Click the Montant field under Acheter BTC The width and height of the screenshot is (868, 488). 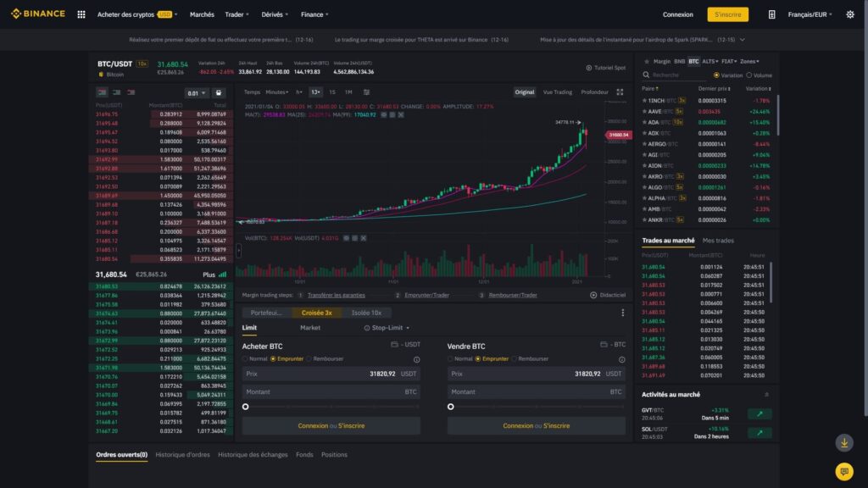click(x=331, y=391)
